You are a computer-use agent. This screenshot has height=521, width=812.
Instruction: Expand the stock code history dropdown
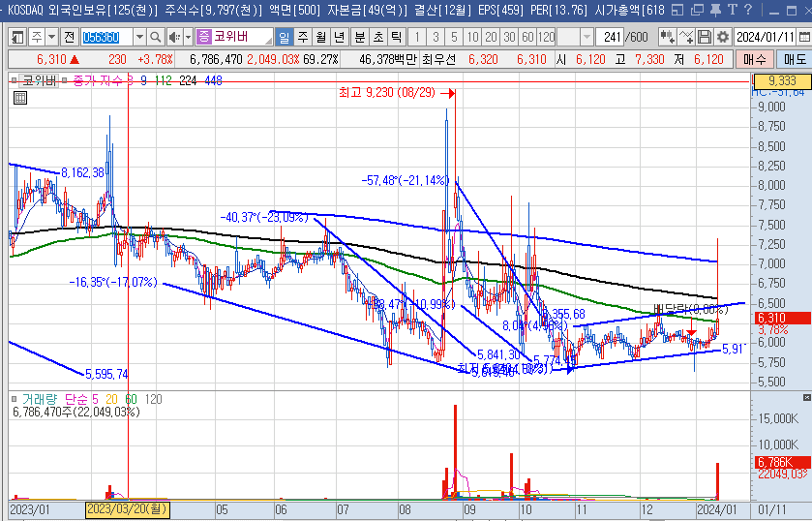click(139, 37)
